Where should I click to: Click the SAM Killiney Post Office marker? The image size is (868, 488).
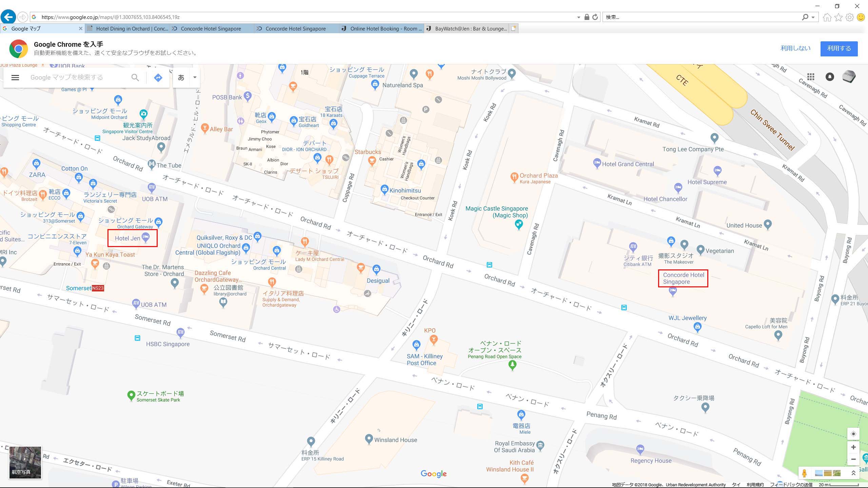(x=416, y=345)
